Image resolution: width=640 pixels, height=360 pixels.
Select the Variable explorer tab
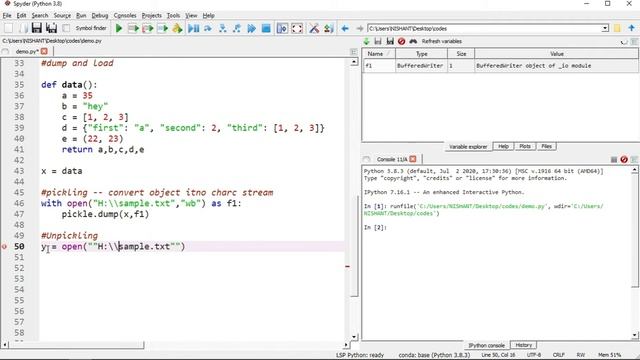click(468, 147)
